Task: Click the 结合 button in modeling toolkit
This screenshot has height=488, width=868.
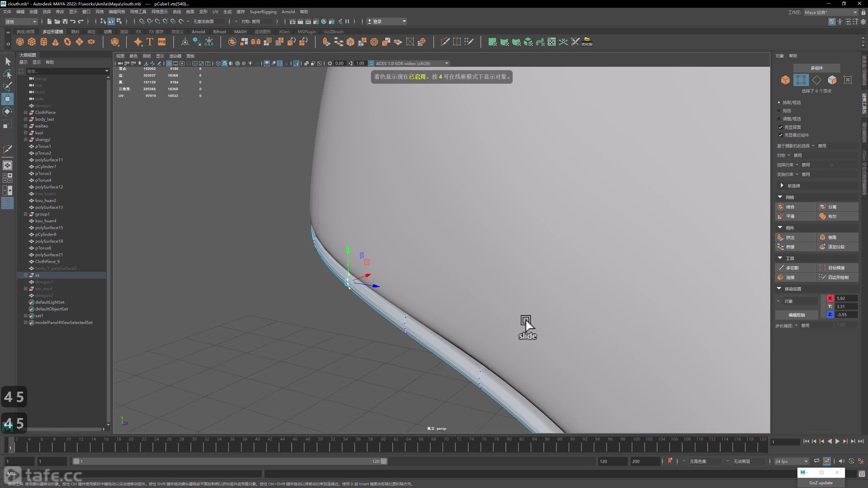Action: coord(796,207)
